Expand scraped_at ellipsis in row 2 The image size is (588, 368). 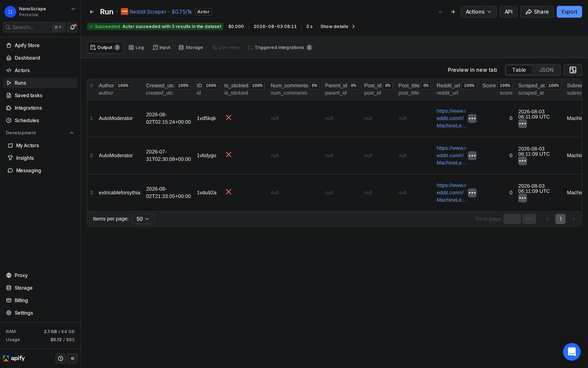point(522,161)
